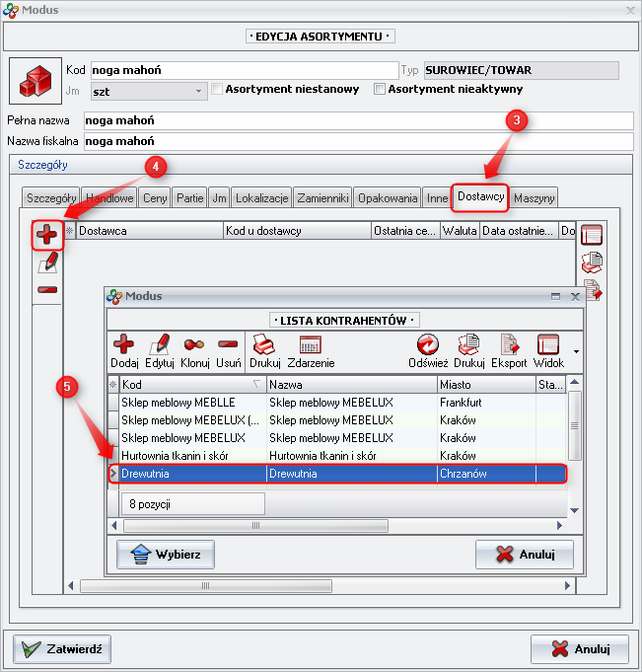This screenshot has width=642, height=672.
Task: Select the Drewutnia row
Action: coord(337,474)
